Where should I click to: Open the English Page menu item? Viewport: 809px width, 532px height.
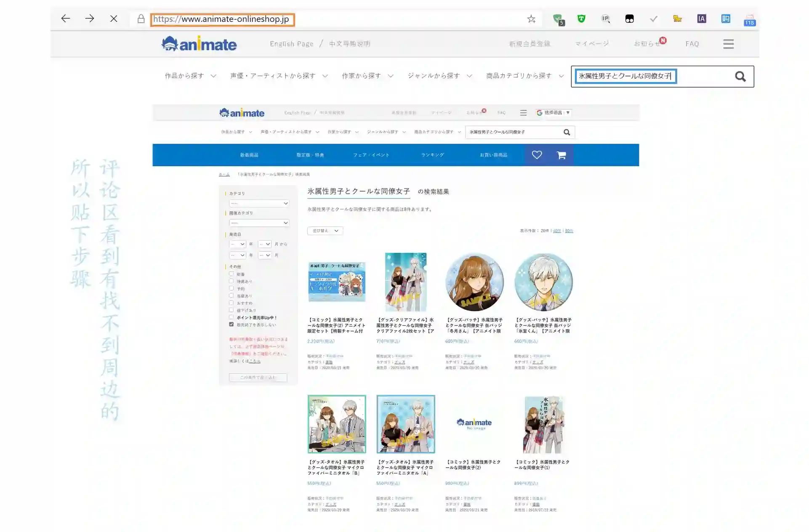(291, 43)
